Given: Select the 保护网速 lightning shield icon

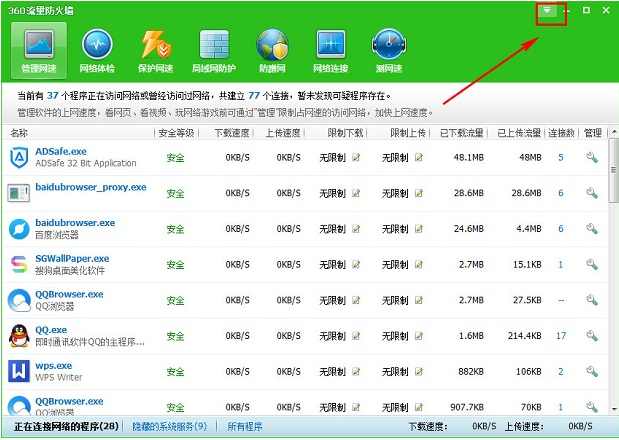Looking at the screenshot, I should [x=156, y=50].
